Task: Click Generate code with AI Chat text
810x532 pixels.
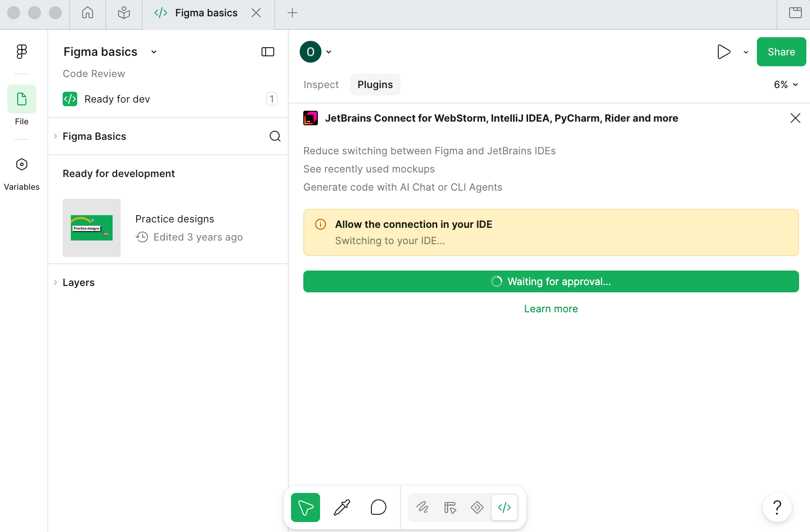Action: click(403, 187)
